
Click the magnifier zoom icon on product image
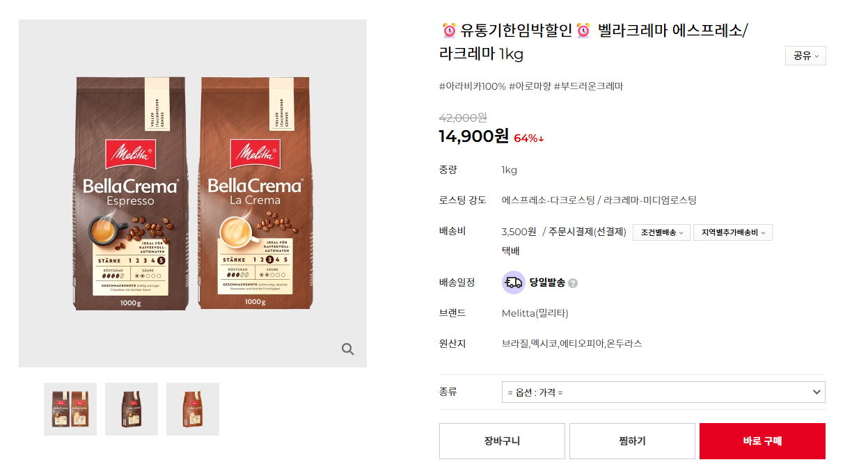tap(348, 349)
